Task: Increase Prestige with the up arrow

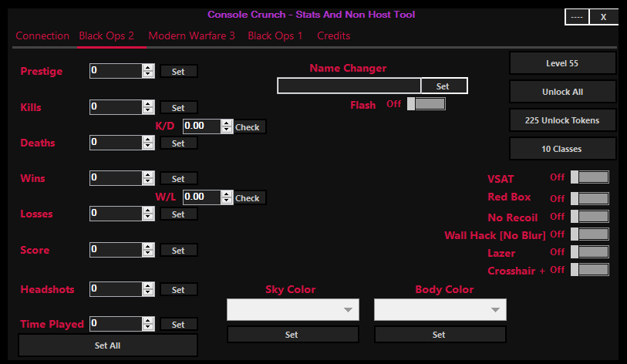Action: point(148,68)
